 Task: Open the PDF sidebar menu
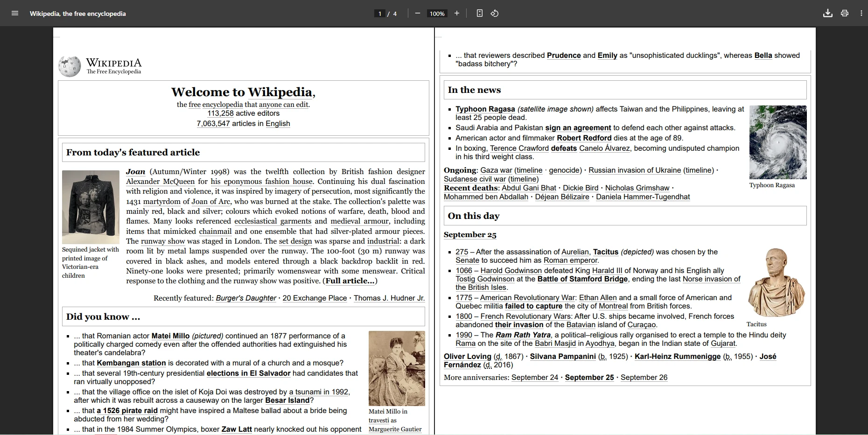15,14
